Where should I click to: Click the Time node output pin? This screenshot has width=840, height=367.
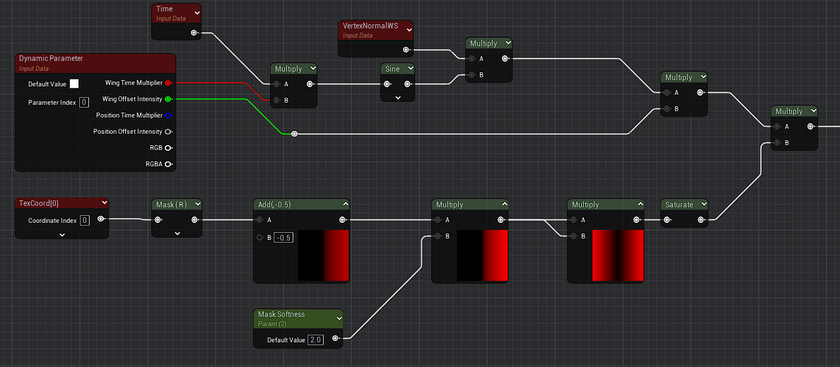point(194,33)
